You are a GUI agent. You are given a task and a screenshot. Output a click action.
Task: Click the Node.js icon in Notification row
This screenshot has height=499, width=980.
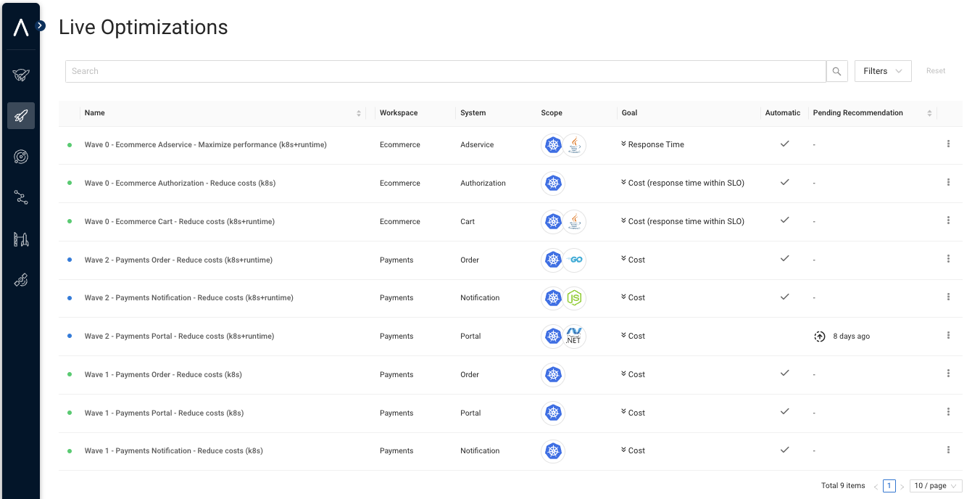coord(574,298)
